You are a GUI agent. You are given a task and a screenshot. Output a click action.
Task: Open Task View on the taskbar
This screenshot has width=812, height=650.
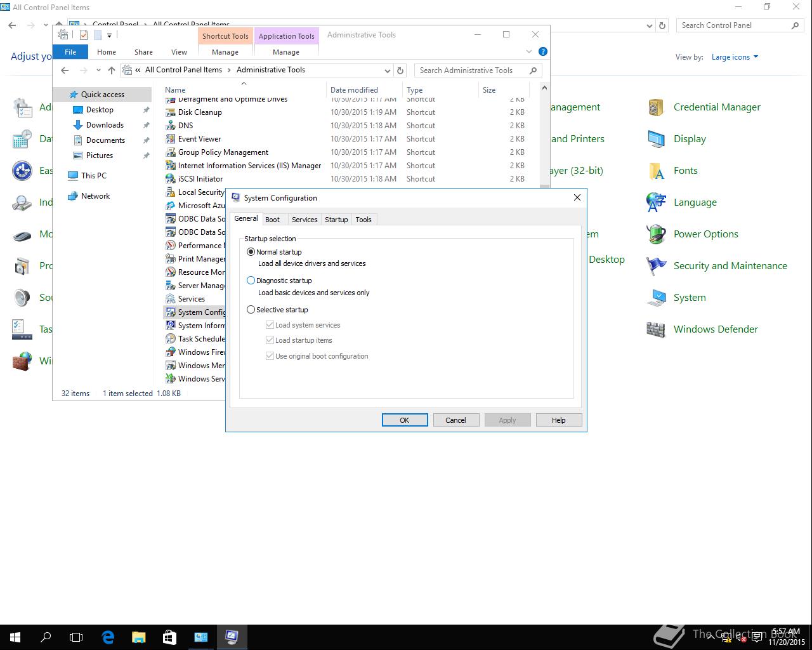[76, 637]
